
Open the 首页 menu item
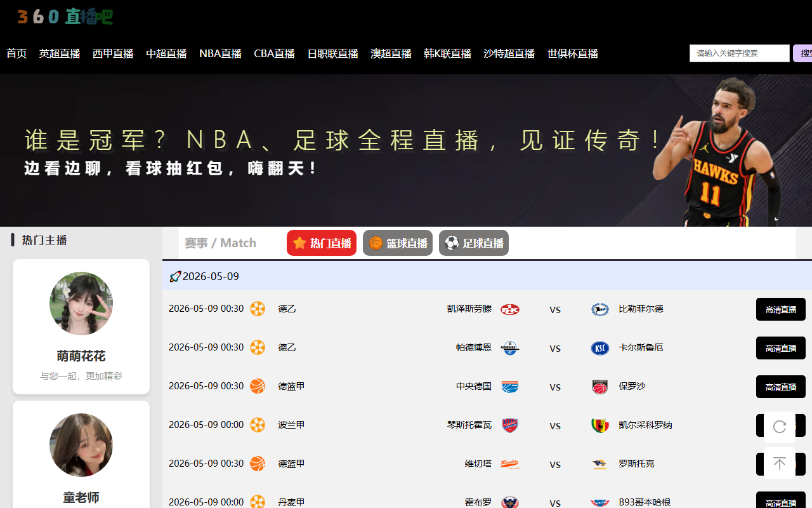[16, 53]
